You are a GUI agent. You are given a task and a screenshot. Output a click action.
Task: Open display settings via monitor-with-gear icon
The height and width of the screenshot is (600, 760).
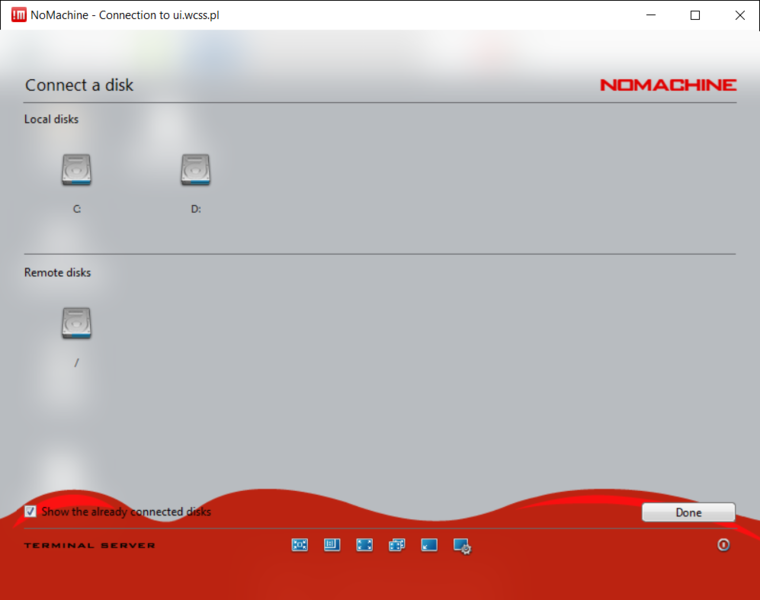tap(461, 546)
